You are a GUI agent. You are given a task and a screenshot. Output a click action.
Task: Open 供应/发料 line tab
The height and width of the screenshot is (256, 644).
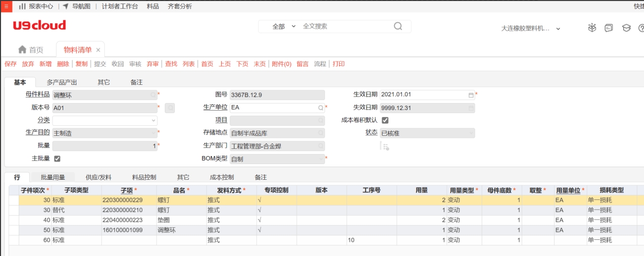point(99,177)
